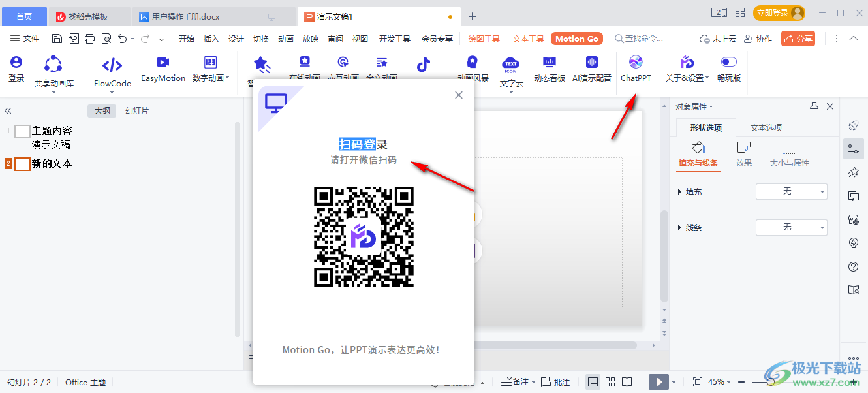The width and height of the screenshot is (868, 393).
Task: Open AI演示配音 voice-over tool
Action: pos(592,69)
